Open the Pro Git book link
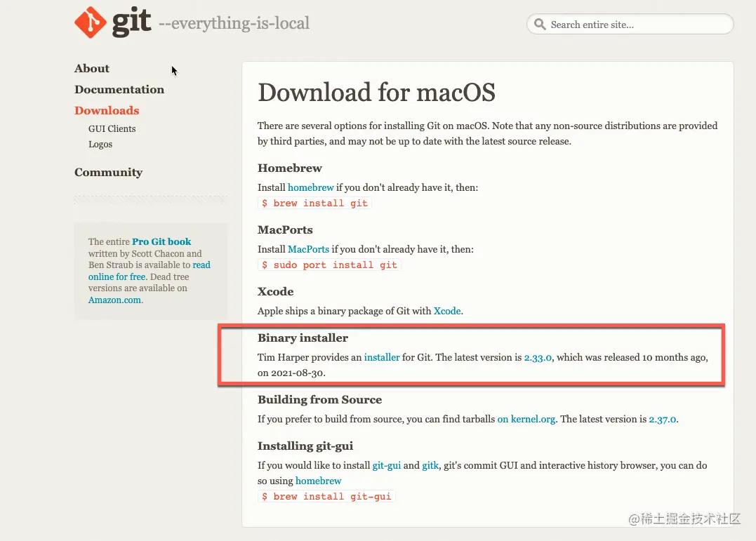This screenshot has height=541, width=756. pos(161,241)
